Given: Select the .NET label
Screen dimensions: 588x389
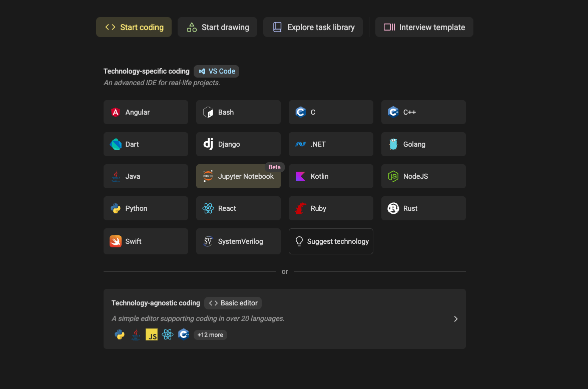Looking at the screenshot, I should click(318, 144).
